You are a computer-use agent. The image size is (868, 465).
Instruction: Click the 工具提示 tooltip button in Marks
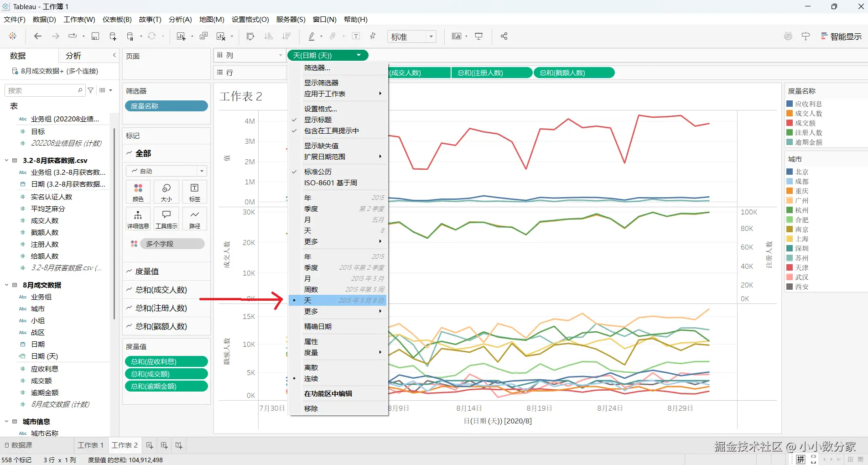coord(166,219)
